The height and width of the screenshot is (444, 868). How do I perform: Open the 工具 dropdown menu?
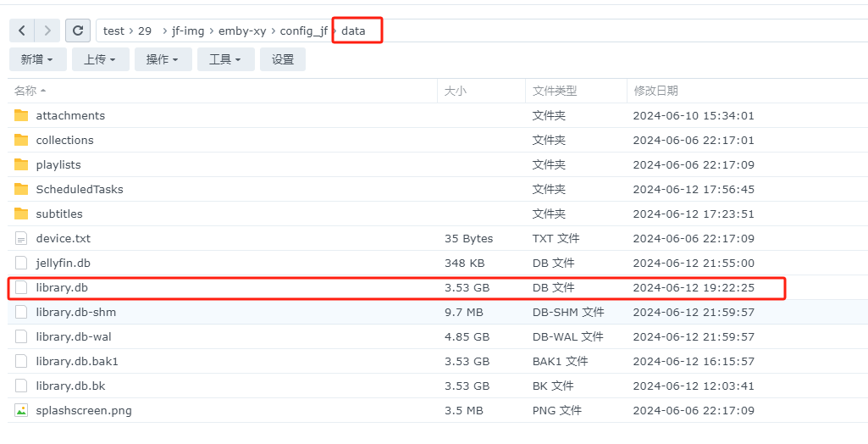click(225, 59)
